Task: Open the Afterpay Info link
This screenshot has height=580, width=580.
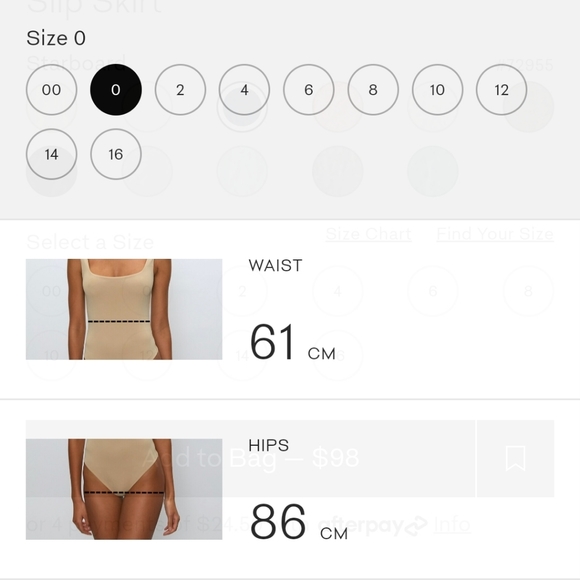Action: coord(452,524)
